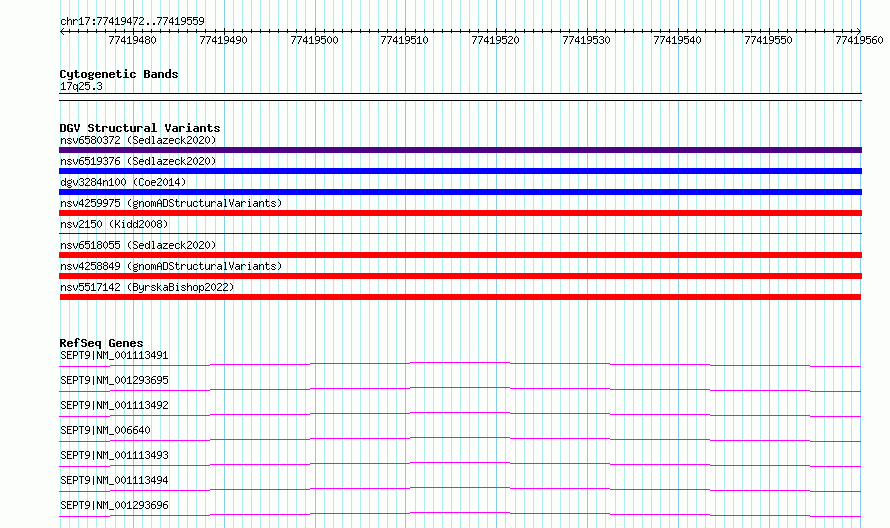Select variant label dgv3284n100 (Coe2014)
The image size is (890, 528).
(123, 182)
